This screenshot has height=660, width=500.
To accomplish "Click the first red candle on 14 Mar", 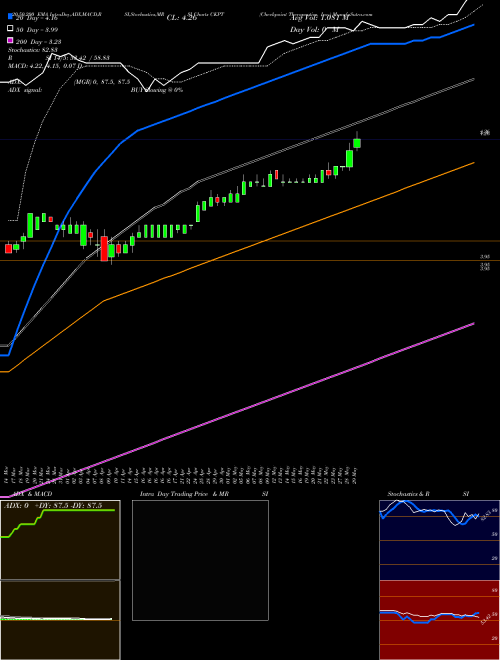I will [x=8, y=248].
